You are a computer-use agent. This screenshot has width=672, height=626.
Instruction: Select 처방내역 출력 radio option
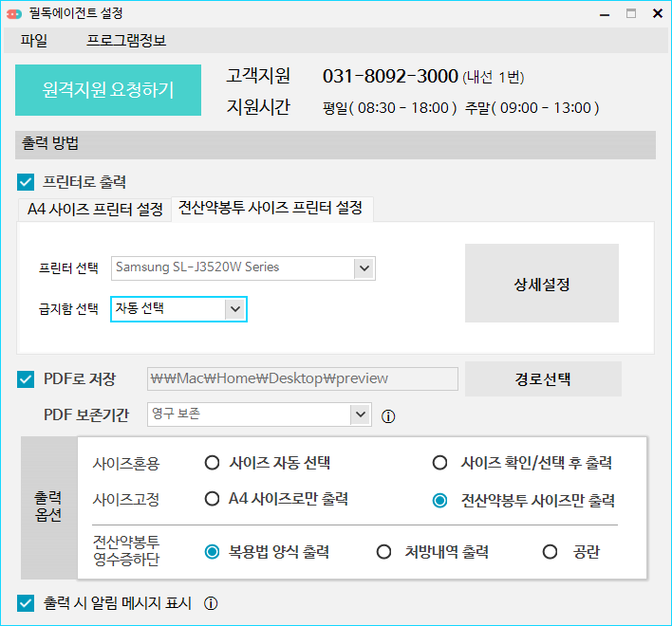click(x=384, y=552)
